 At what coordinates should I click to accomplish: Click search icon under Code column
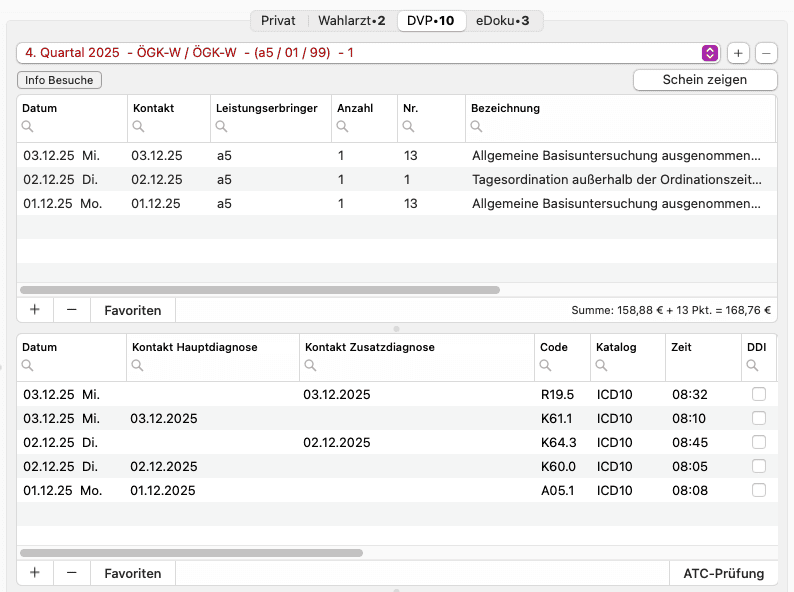point(545,365)
